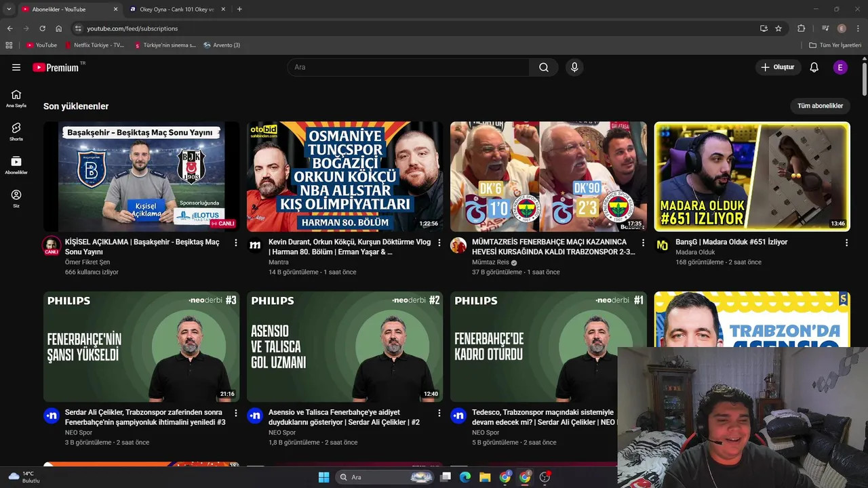Viewport: 868px width, 488px height.
Task: Open options menu for Serdar Ali Çelikler #3 video
Action: (236, 413)
